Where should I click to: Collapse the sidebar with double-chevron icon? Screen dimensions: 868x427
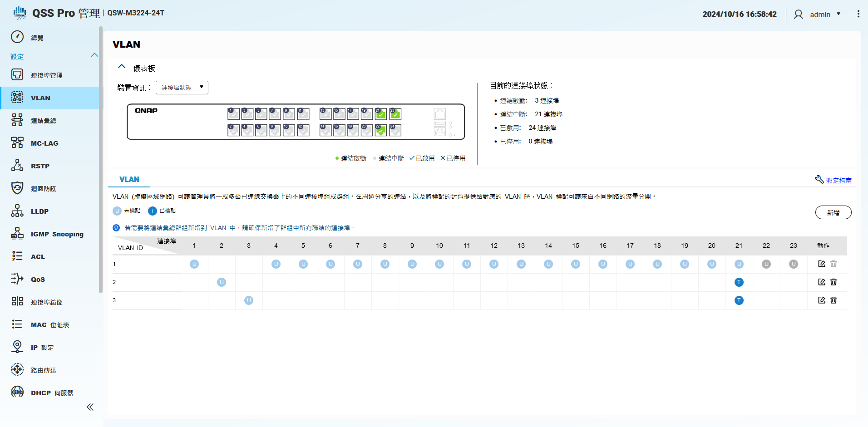90,407
